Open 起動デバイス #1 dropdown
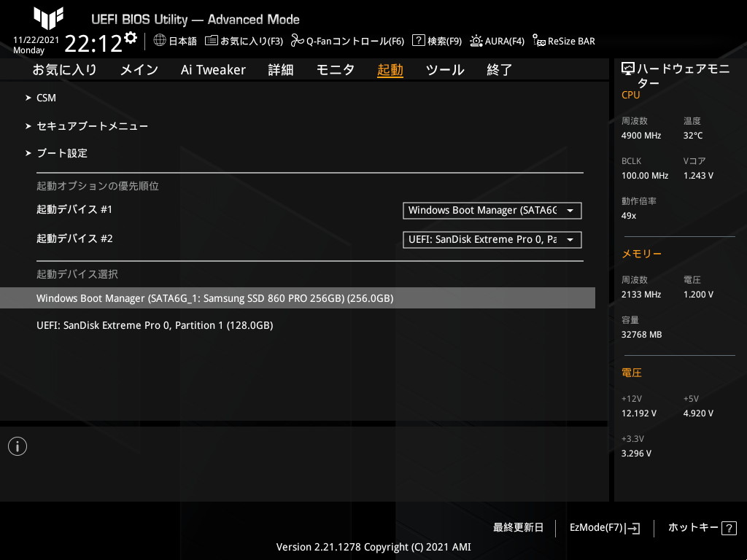Screen dimensions: 747x560 tap(492, 211)
